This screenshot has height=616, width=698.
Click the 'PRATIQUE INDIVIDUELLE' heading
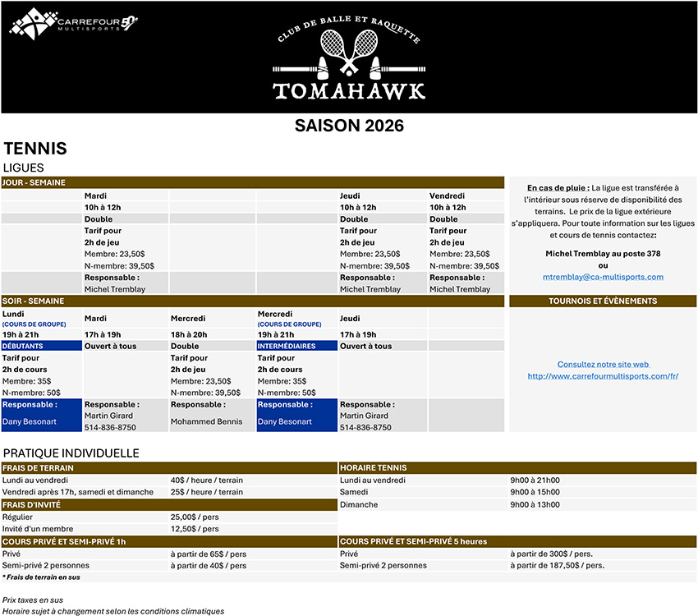click(71, 453)
